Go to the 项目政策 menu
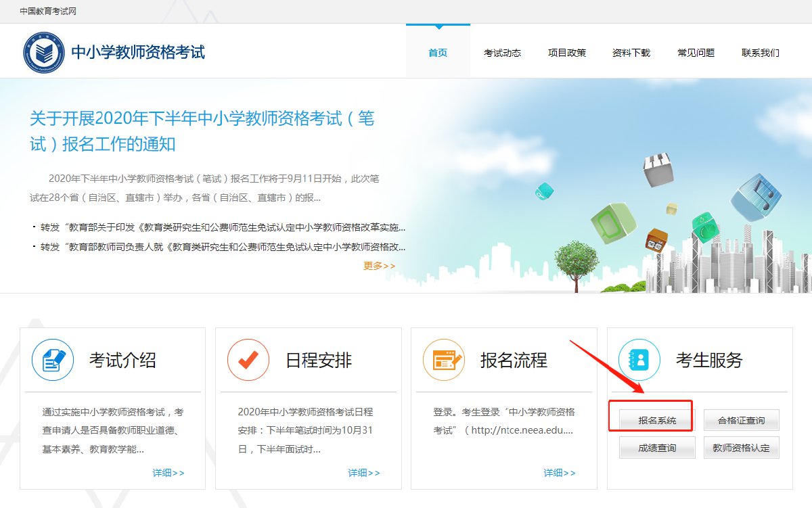Image resolution: width=812 pixels, height=508 pixels. 567,53
